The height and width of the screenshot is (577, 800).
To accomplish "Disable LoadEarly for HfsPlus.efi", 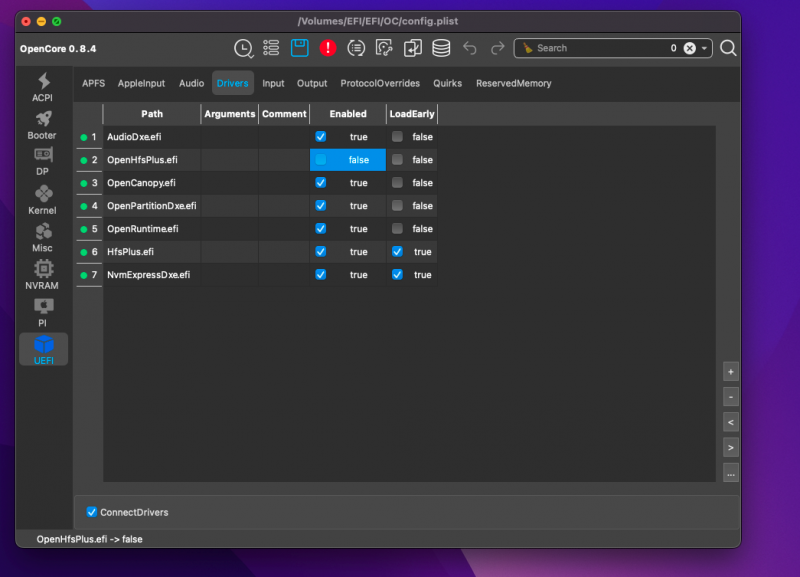I will (x=398, y=252).
